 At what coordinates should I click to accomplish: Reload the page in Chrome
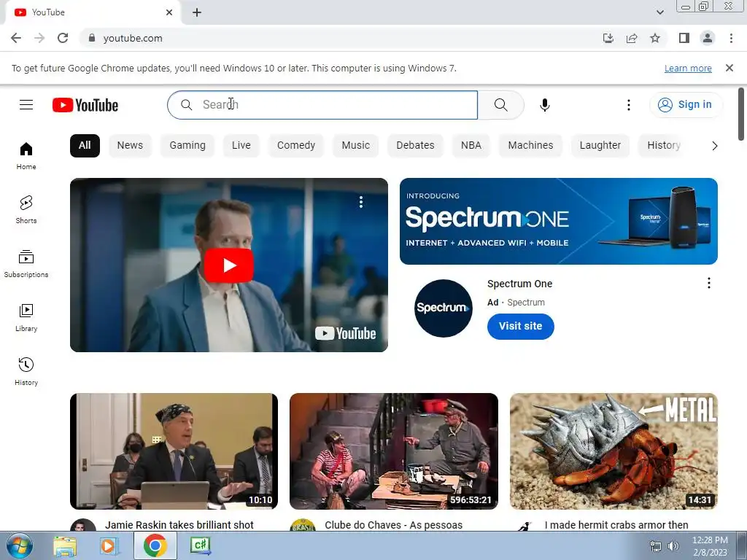coord(63,38)
